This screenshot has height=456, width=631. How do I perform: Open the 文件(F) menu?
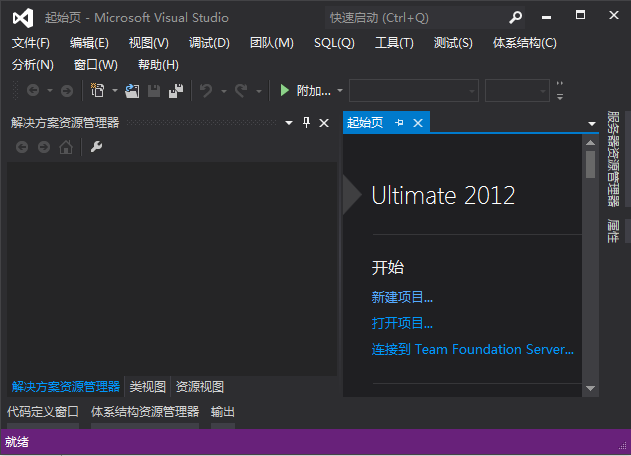[31, 43]
